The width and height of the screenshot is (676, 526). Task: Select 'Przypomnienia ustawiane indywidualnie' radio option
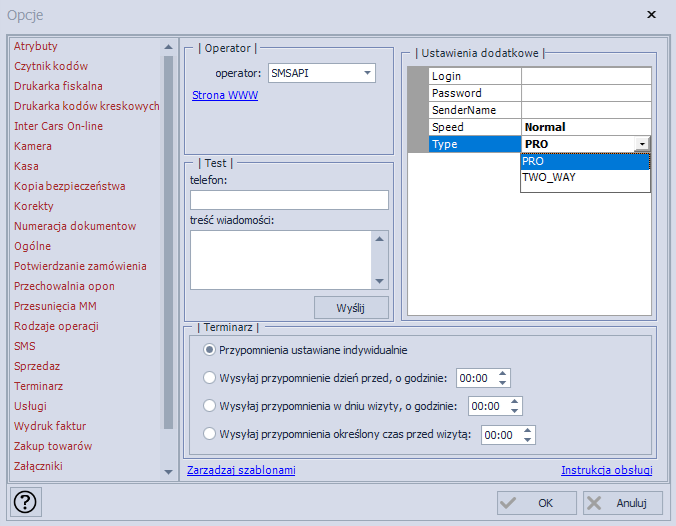pos(210,350)
